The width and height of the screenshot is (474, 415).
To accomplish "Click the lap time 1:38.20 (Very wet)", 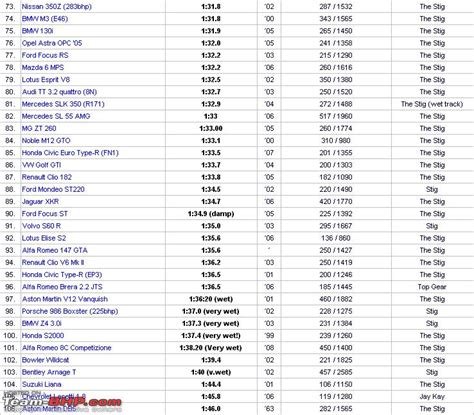I will (x=211, y=348).
